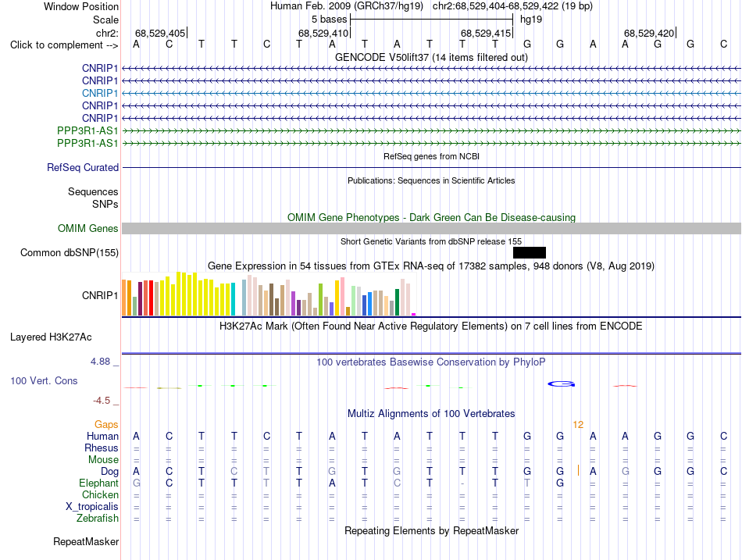Select the Chicken alignment row label
Screen dimensions: 742x560
pyautogui.click(x=100, y=494)
